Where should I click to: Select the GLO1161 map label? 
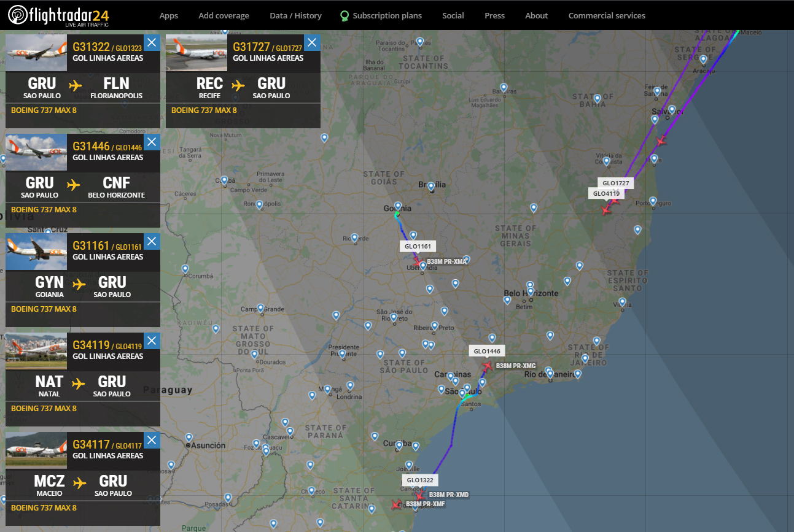click(x=418, y=247)
